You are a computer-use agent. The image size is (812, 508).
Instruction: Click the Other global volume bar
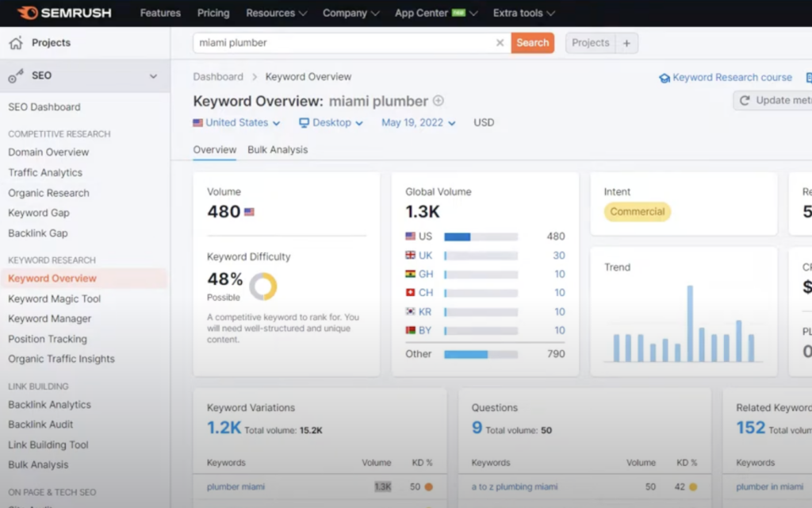[481, 355]
